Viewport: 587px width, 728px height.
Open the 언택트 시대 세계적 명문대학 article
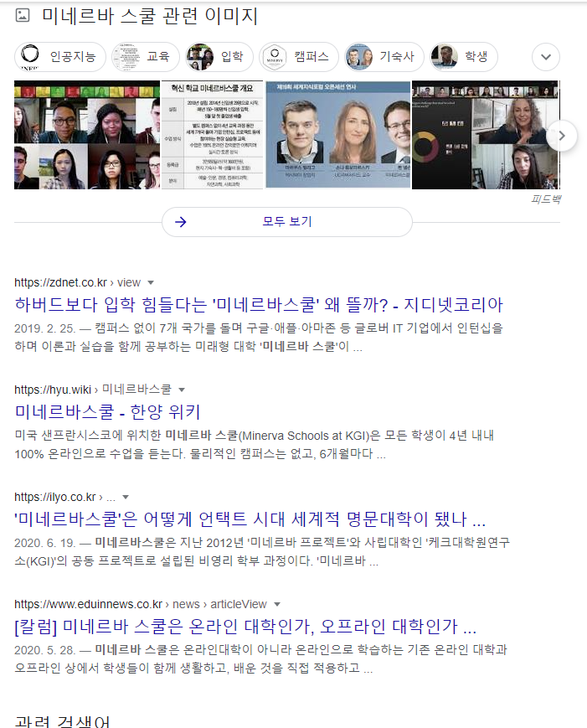pyautogui.click(x=250, y=519)
